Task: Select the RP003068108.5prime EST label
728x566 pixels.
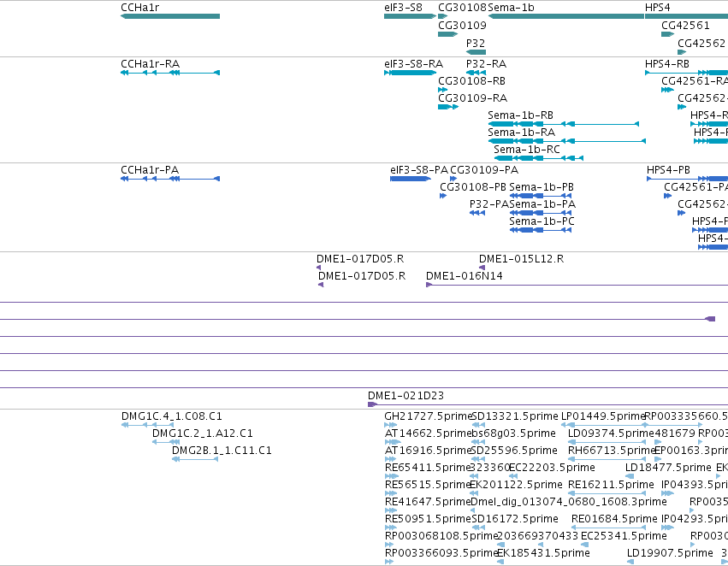Action: [441, 536]
